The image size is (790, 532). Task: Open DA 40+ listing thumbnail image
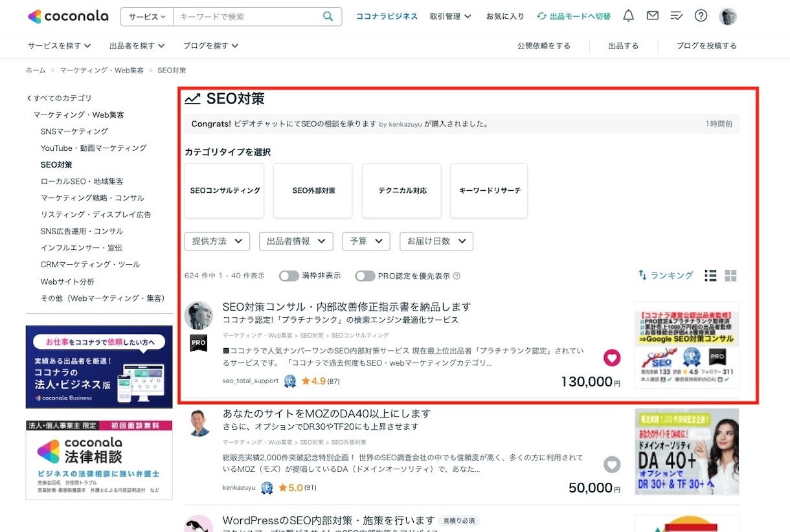687,452
